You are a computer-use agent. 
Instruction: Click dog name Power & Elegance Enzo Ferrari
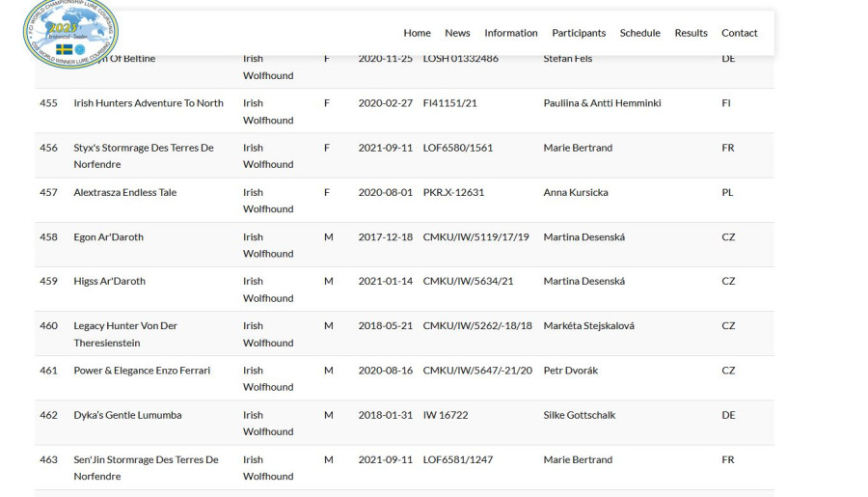tap(143, 371)
